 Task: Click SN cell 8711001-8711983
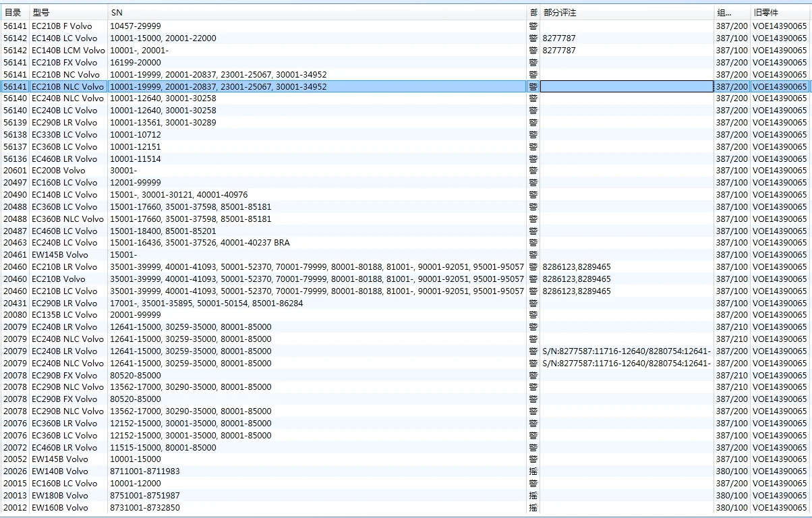(145, 471)
